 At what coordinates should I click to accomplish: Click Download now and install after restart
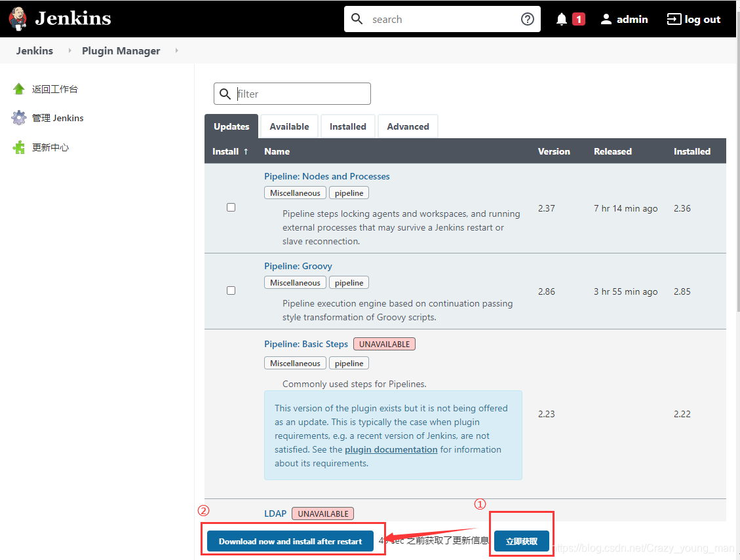point(290,541)
